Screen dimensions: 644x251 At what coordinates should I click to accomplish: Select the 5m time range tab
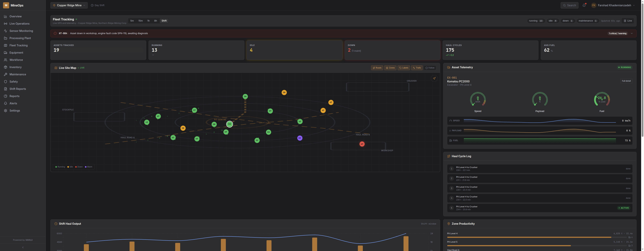click(132, 21)
